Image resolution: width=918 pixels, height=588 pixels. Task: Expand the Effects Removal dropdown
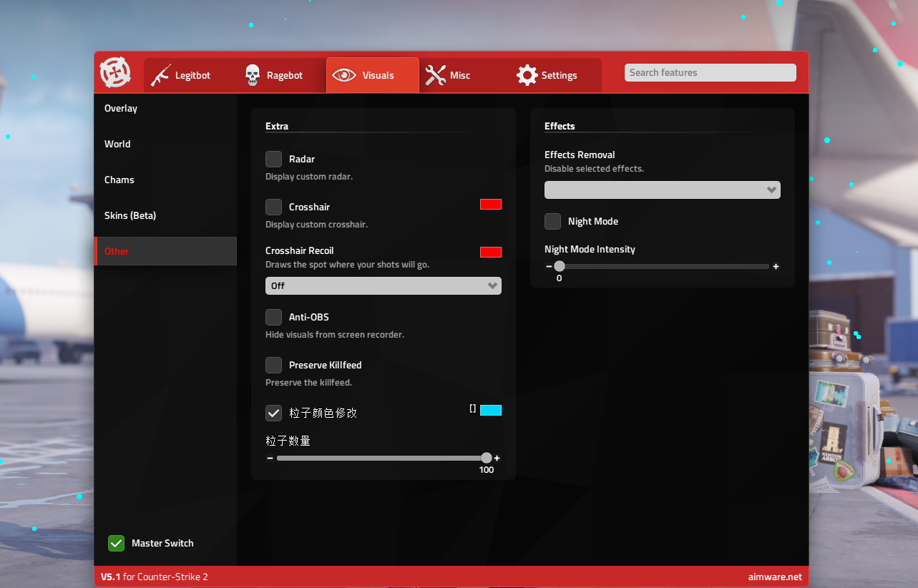663,190
